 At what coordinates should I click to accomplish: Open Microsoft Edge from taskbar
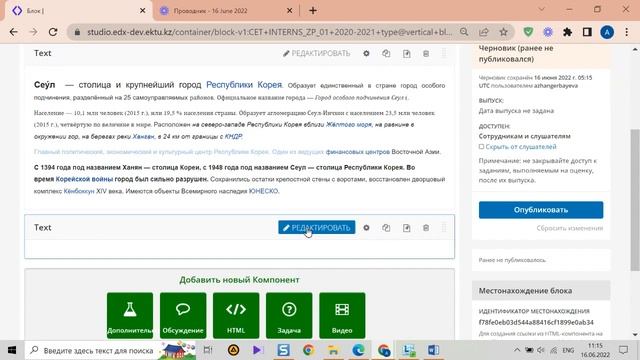point(358,350)
